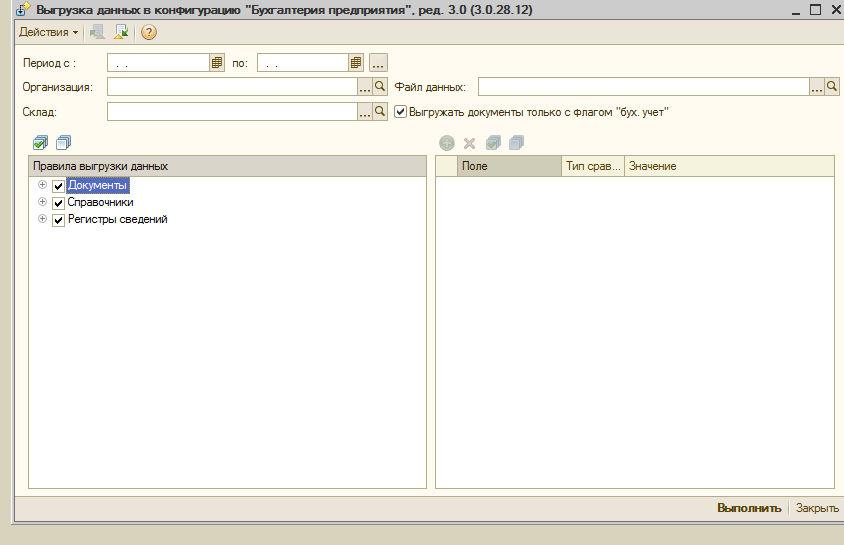Screen dimensions: 844x545
Task: Click the magnifier icon next to Склад field
Action: point(380,112)
